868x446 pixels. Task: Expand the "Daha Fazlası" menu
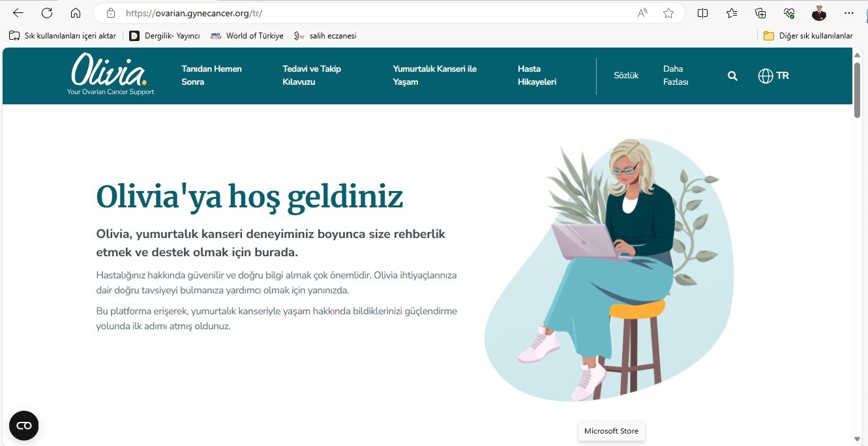click(676, 75)
